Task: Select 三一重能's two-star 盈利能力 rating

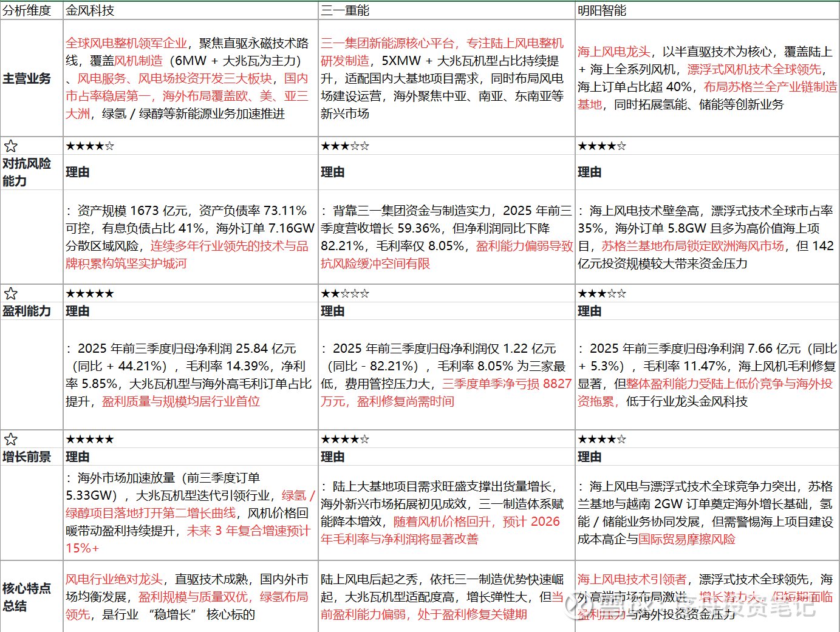Action: (x=345, y=294)
